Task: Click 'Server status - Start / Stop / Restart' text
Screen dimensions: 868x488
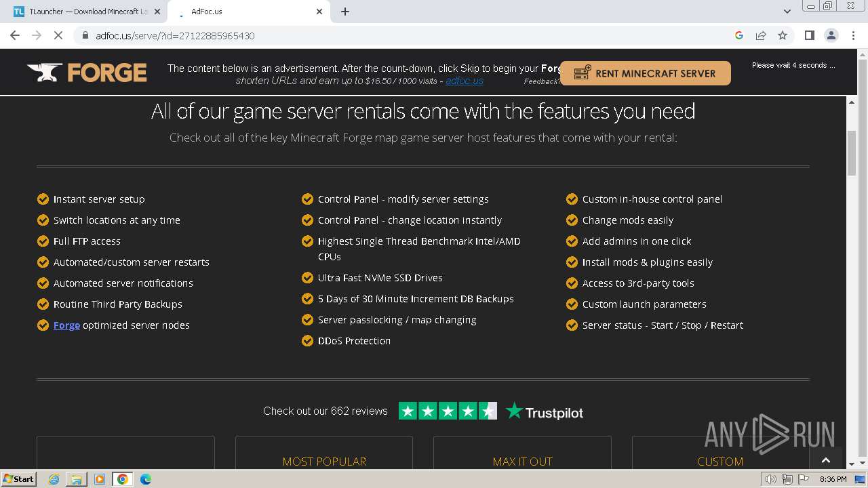Action: point(663,325)
